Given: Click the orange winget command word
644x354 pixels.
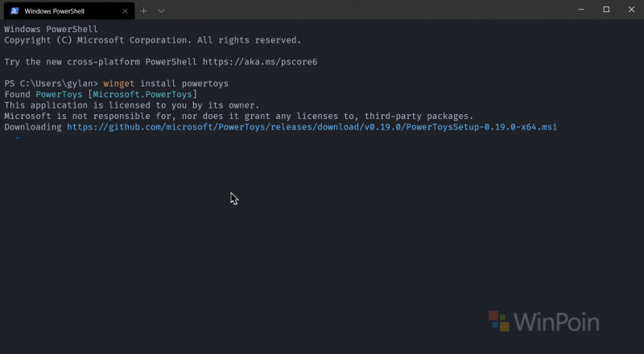Looking at the screenshot, I should 118,84.
